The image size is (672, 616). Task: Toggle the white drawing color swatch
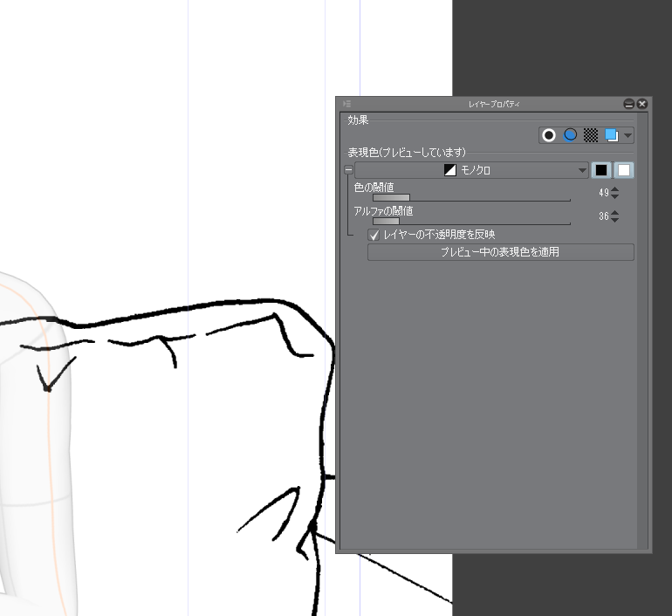click(x=624, y=170)
